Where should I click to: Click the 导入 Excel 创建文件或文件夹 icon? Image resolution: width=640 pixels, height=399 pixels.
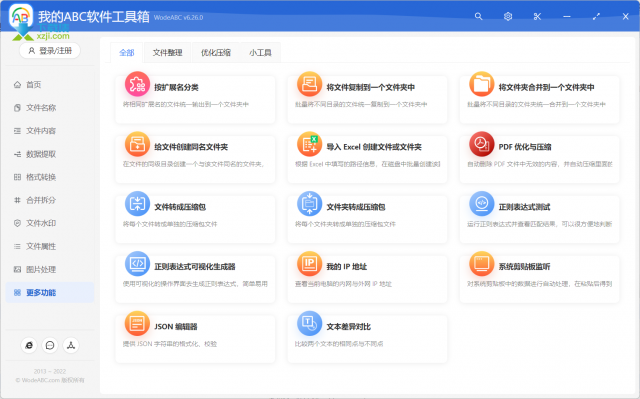[309, 144]
